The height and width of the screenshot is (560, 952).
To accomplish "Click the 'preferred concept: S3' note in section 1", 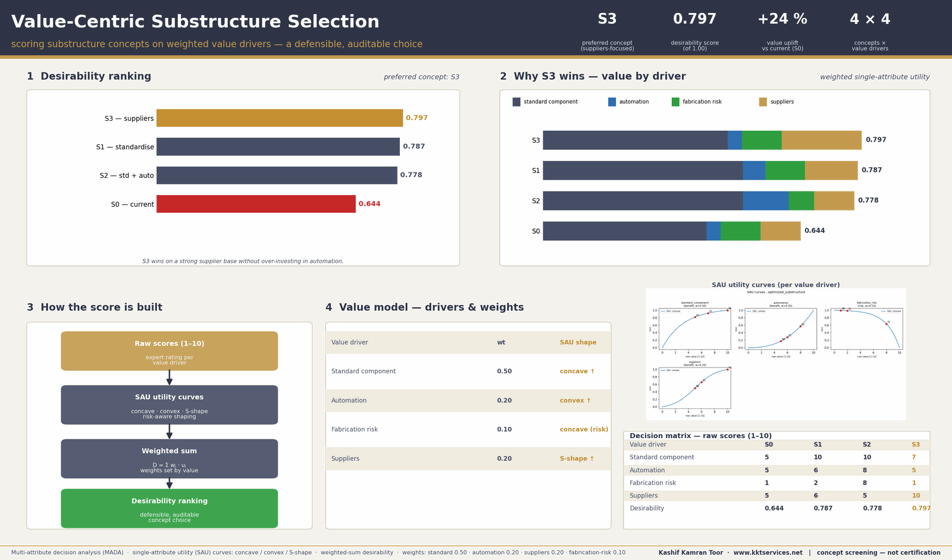I will point(421,77).
